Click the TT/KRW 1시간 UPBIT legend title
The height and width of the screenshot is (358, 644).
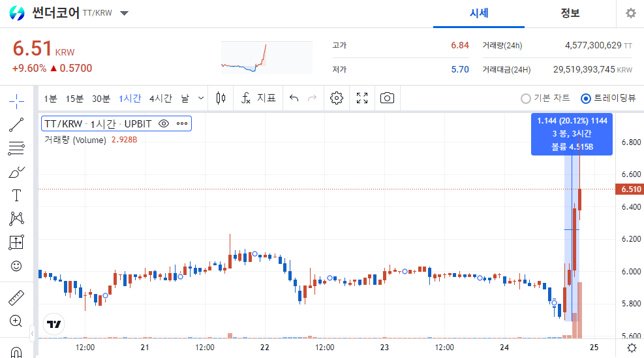98,123
